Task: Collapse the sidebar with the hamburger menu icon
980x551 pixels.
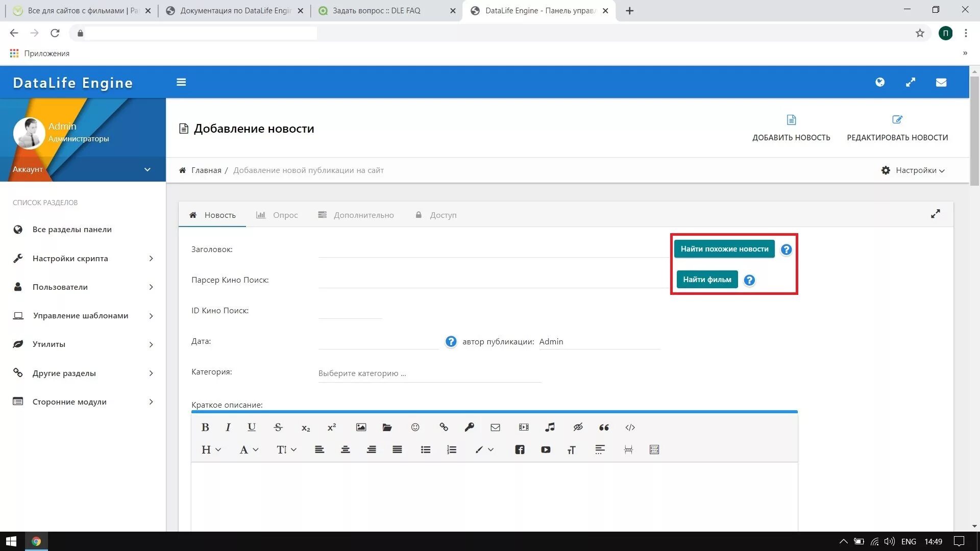Action: tap(181, 82)
